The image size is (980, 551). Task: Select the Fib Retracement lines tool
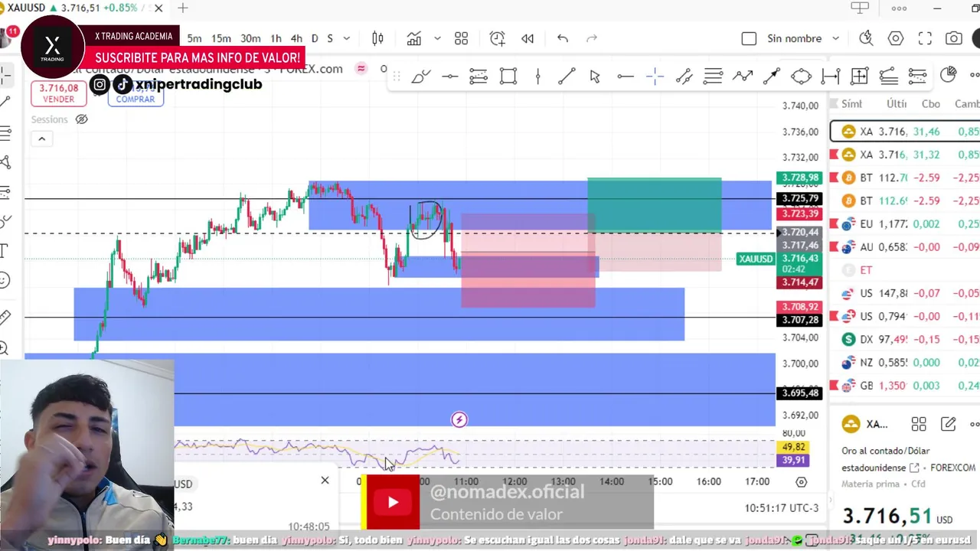pyautogui.click(x=713, y=76)
